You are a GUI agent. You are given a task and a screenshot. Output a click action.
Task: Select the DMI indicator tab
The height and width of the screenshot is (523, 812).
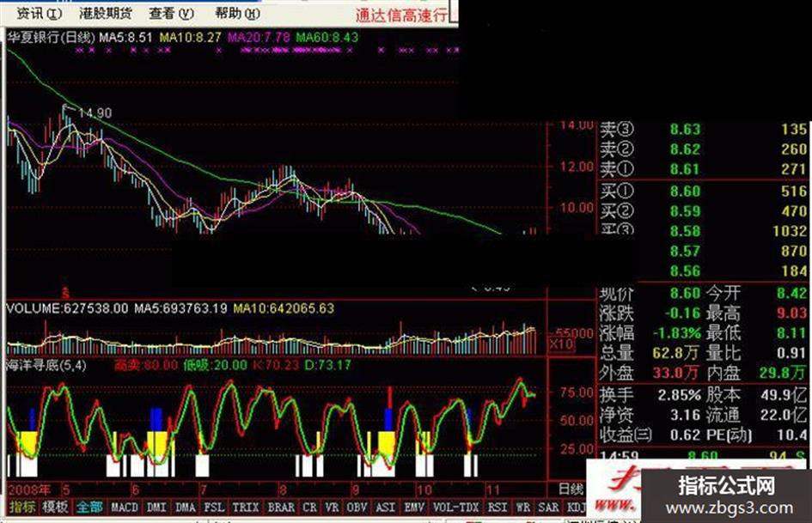pos(156,507)
